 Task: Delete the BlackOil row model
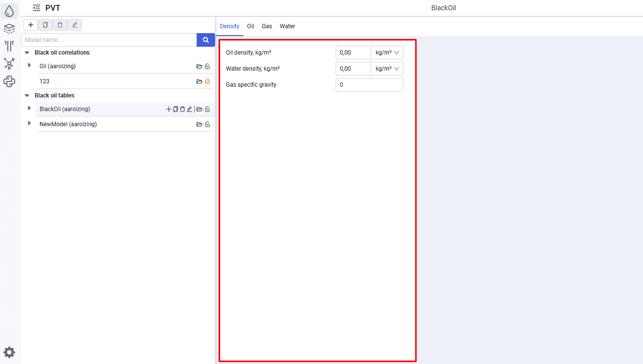click(182, 109)
